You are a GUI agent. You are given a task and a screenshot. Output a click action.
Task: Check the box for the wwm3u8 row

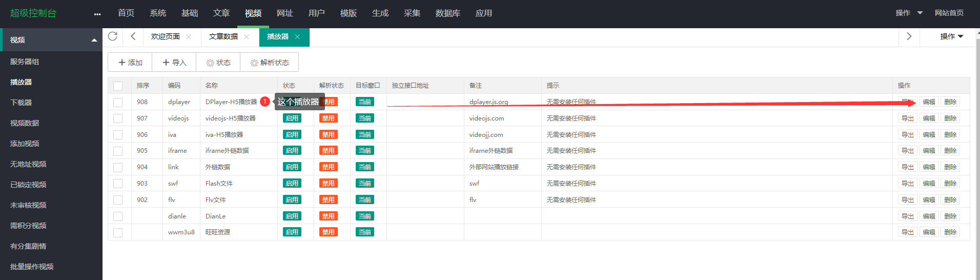coord(118,232)
